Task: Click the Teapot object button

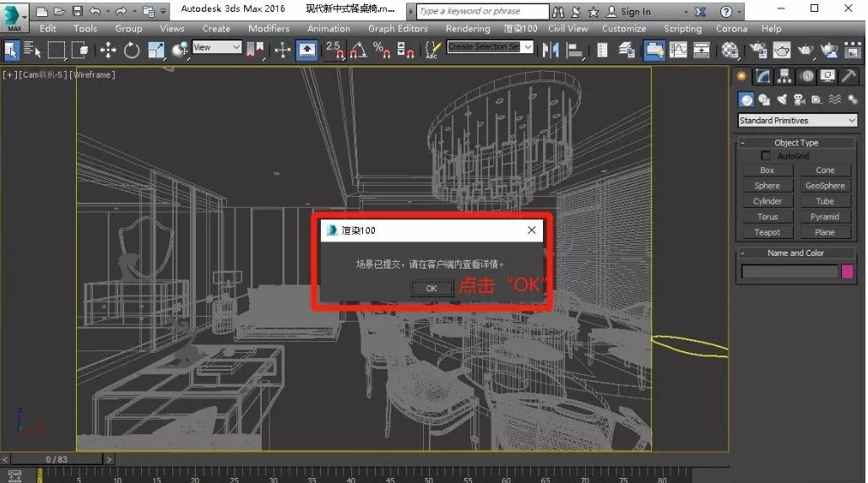Action: pos(768,232)
